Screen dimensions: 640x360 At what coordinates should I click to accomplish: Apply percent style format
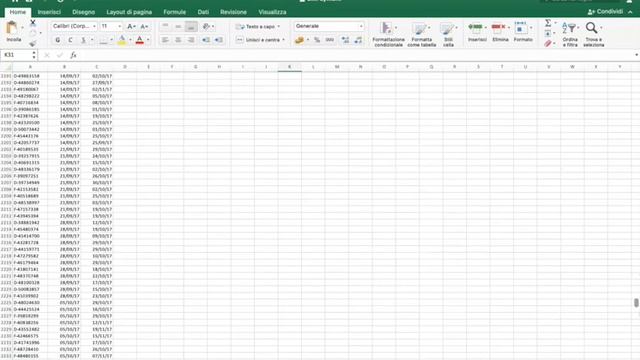[317, 40]
